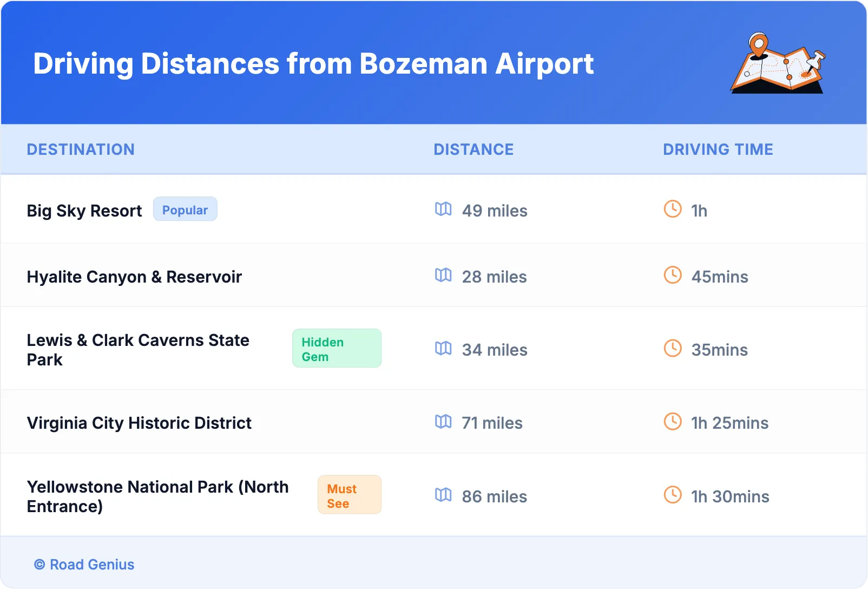Click the 1h 25mins driving time value
Screen dimensions: 868x589
[730, 423]
